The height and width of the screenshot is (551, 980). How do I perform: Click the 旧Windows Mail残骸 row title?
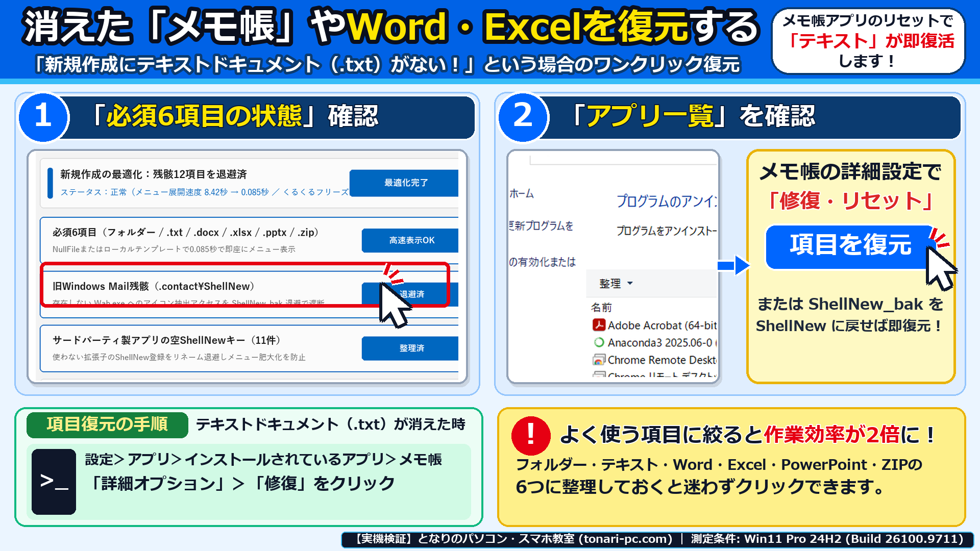click(154, 287)
